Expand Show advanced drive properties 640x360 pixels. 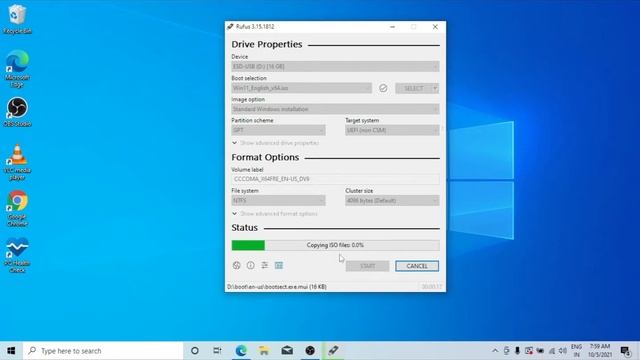tap(276, 143)
